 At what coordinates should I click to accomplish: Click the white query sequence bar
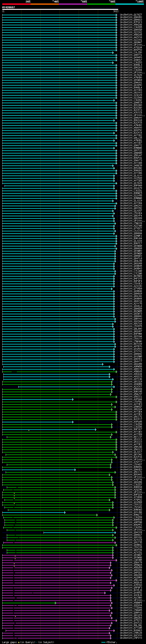click(60, 9)
